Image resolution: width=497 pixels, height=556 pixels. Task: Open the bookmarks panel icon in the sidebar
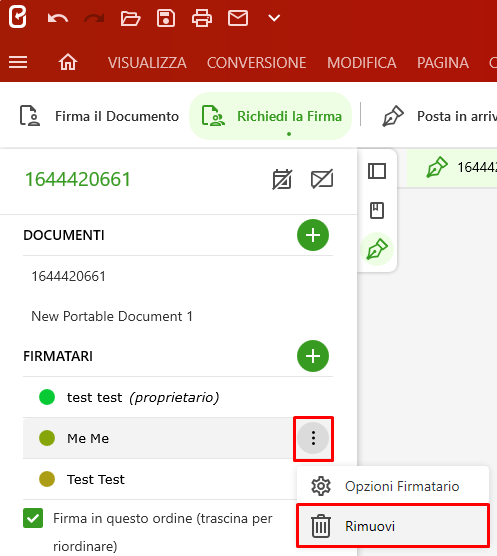coord(377,211)
